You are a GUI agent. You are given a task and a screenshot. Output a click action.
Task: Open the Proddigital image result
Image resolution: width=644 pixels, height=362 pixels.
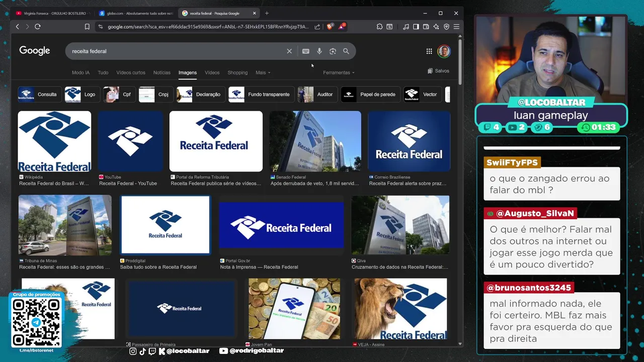click(x=166, y=225)
